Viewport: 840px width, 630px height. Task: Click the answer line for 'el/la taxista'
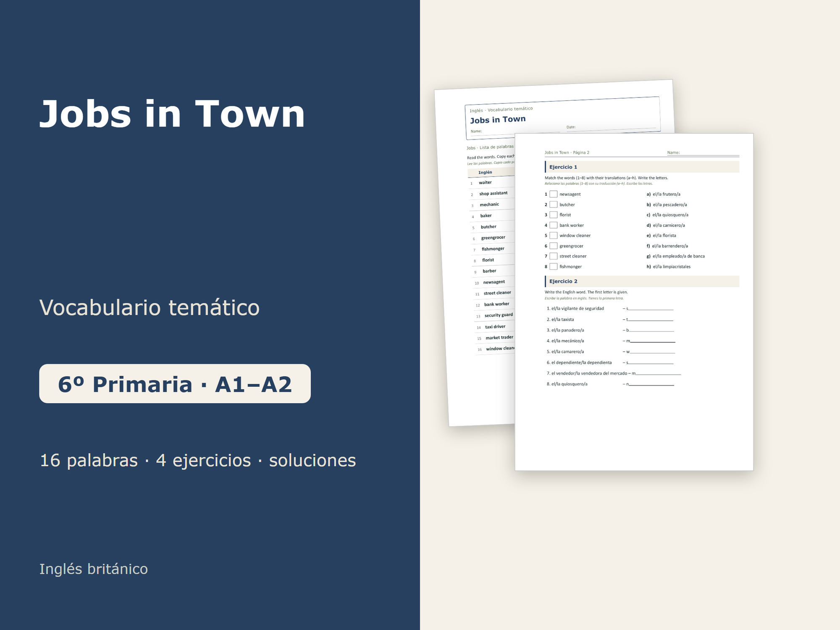pos(651,320)
